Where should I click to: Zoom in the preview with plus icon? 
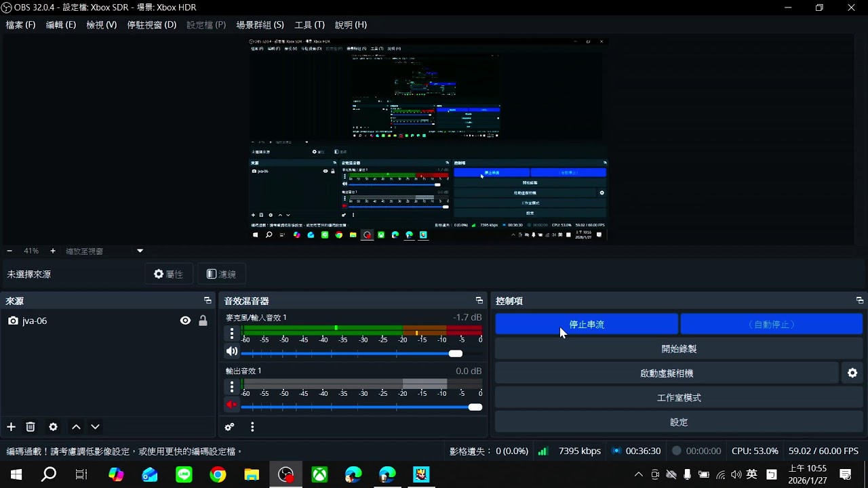[53, 251]
